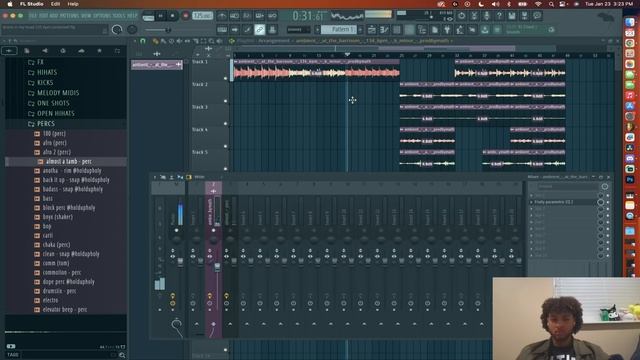Screen dimensions: 640x360
Task: Toggle Track 3 mute dot
Action: [226, 123]
